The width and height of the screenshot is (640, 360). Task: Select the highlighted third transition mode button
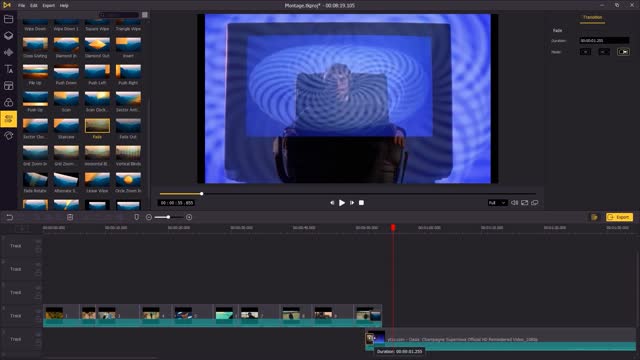(x=623, y=52)
